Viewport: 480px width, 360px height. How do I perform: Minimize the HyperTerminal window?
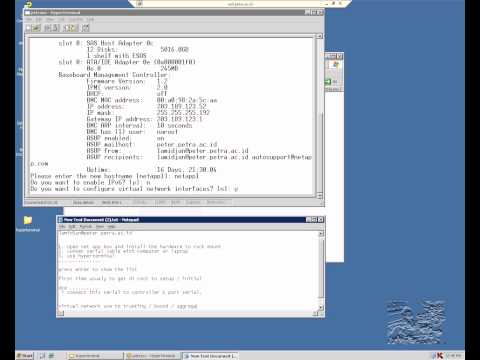(x=308, y=13)
